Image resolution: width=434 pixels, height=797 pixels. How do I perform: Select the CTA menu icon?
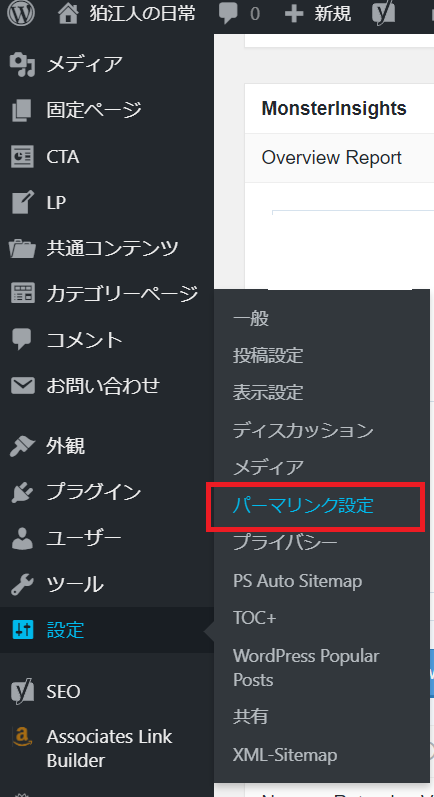tap(22, 157)
